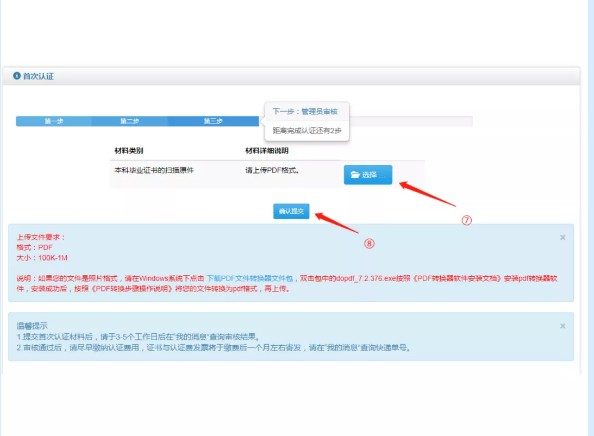This screenshot has height=436, width=594.
Task: Click the 材料类别 column header
Action: 129,151
